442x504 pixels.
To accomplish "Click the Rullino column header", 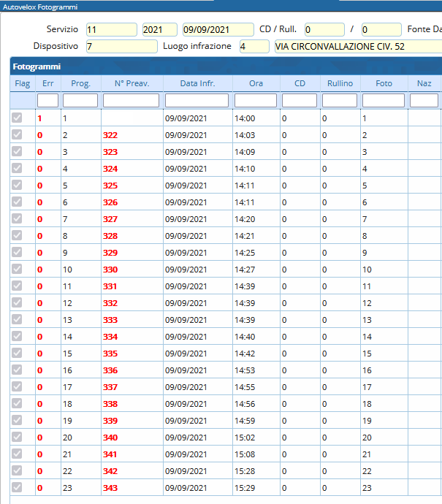I will click(x=340, y=83).
